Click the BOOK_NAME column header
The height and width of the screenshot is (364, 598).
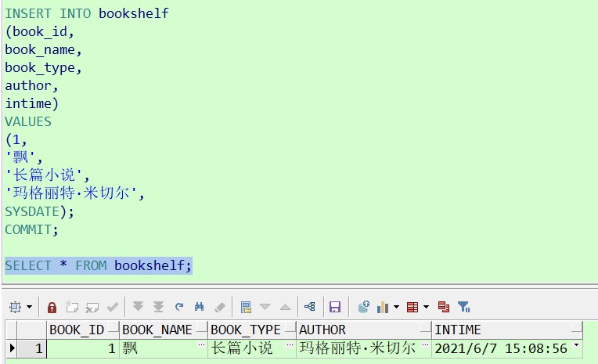point(164,330)
